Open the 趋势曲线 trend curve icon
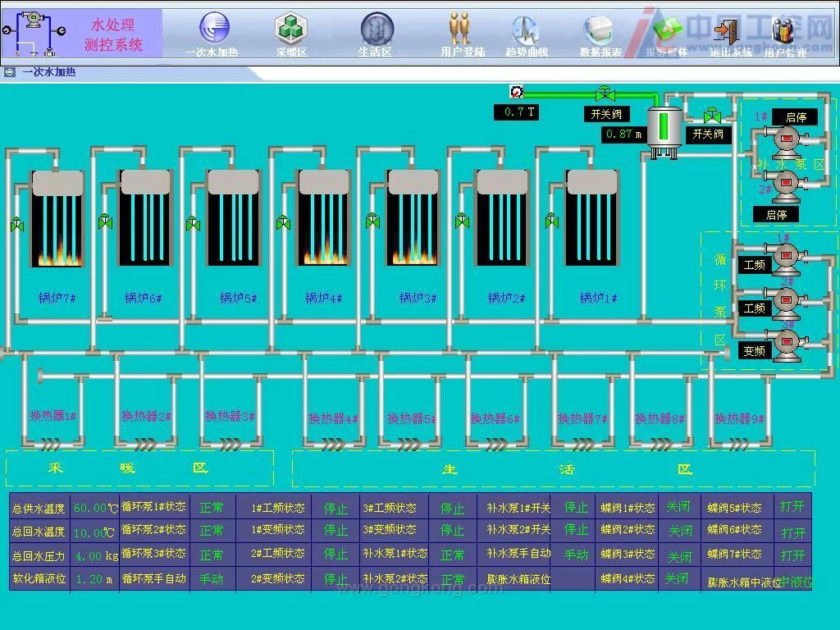840x630 pixels. [526, 31]
